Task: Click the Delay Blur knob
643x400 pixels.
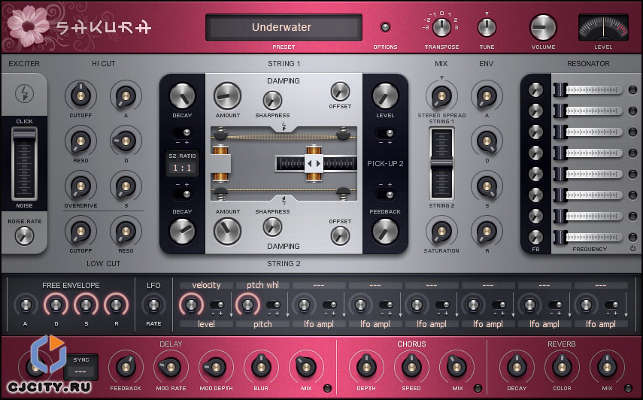Action: 261,366
